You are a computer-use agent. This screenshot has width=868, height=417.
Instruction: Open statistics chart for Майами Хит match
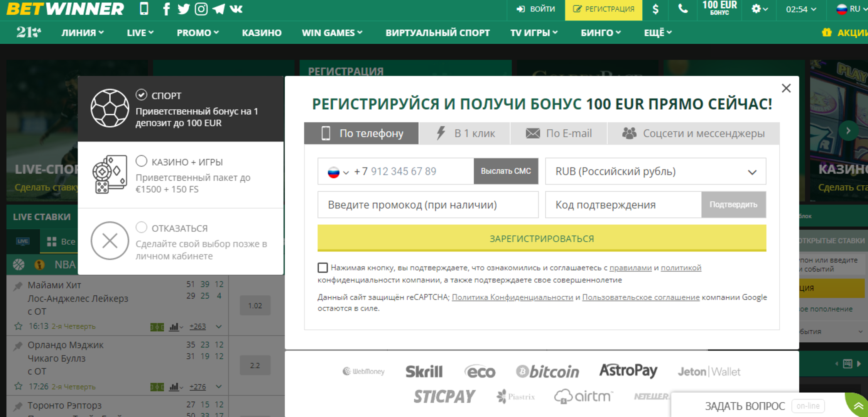tap(176, 327)
